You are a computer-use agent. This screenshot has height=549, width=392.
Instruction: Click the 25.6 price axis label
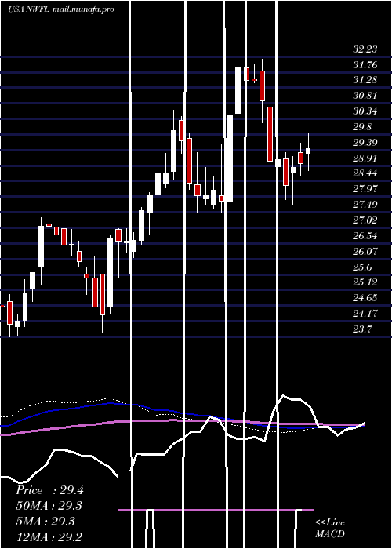pos(362,267)
